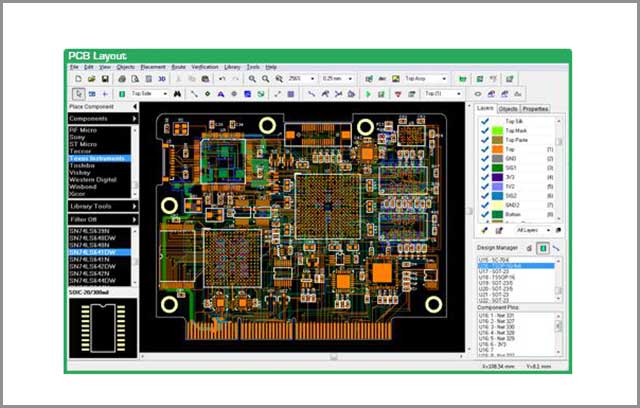Open a file with the folder icon

click(x=91, y=79)
